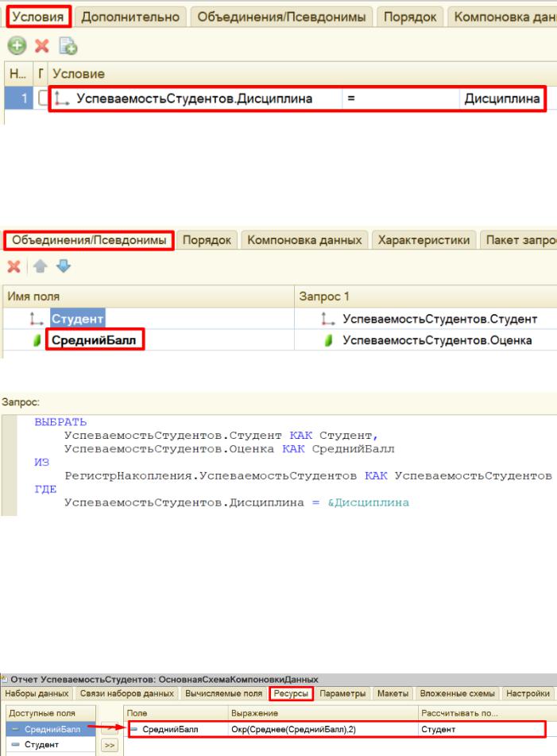Click the green icon beside УспеваемостьСтудентов.Оценка
The width and height of the screenshot is (557, 756).
pyautogui.click(x=327, y=342)
